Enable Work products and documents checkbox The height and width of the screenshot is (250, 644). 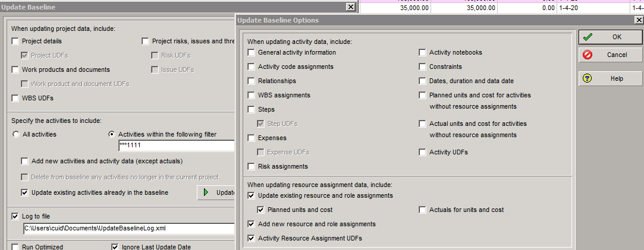[15, 69]
